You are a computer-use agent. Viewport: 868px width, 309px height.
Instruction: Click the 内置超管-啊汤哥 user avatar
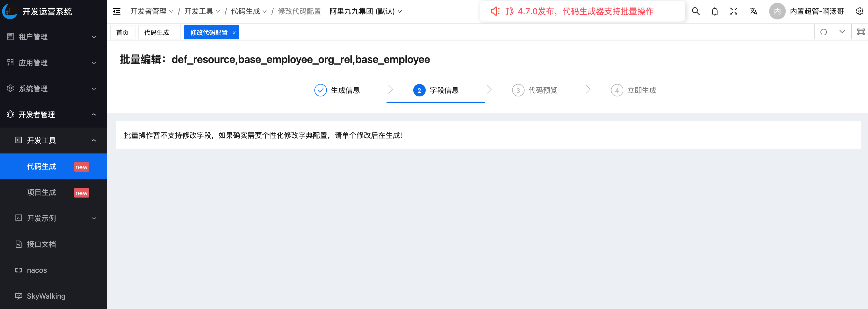pos(777,11)
